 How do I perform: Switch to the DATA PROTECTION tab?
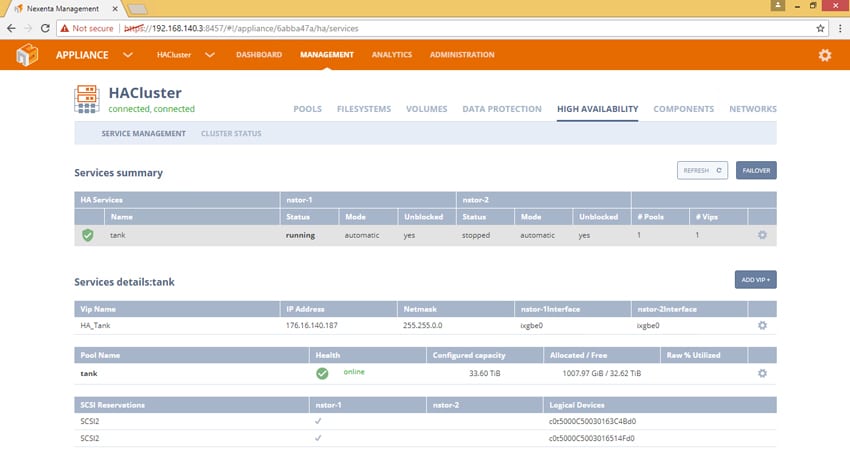[502, 109]
